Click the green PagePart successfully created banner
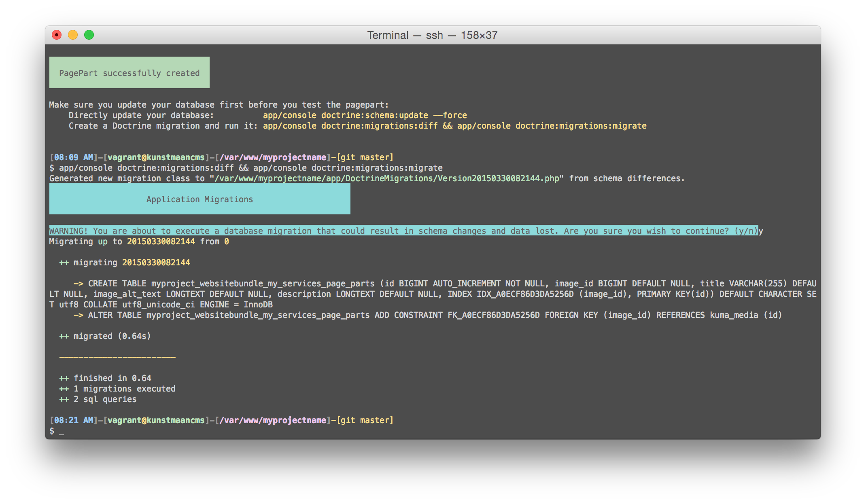The width and height of the screenshot is (866, 504). click(x=129, y=73)
